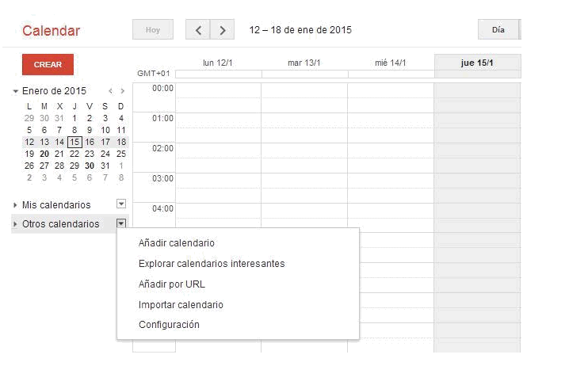Click the lun 12/1 column header
This screenshot has height=366, width=588.
pos(218,63)
